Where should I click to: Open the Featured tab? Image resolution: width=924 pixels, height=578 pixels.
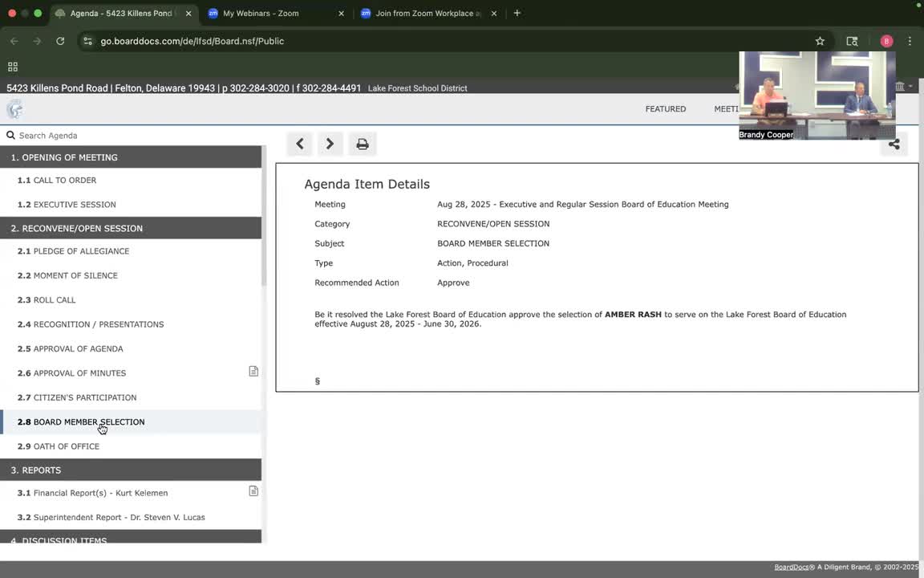point(665,109)
